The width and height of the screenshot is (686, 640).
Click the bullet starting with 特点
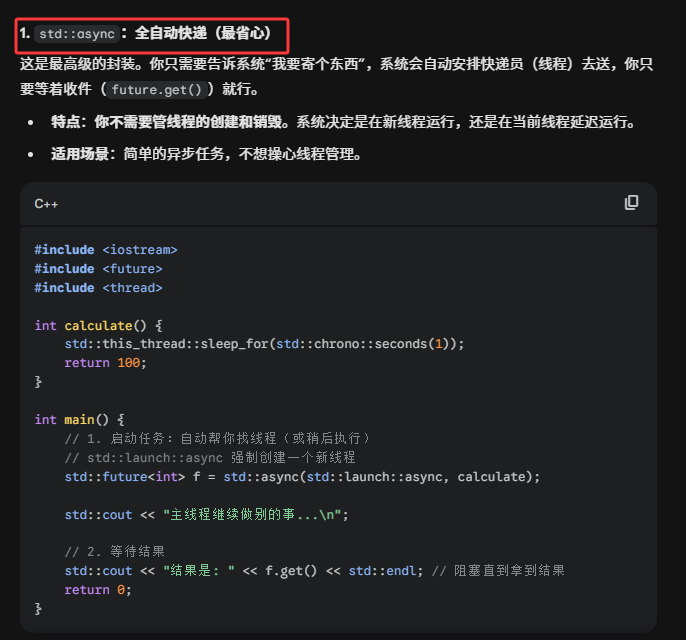(343, 122)
